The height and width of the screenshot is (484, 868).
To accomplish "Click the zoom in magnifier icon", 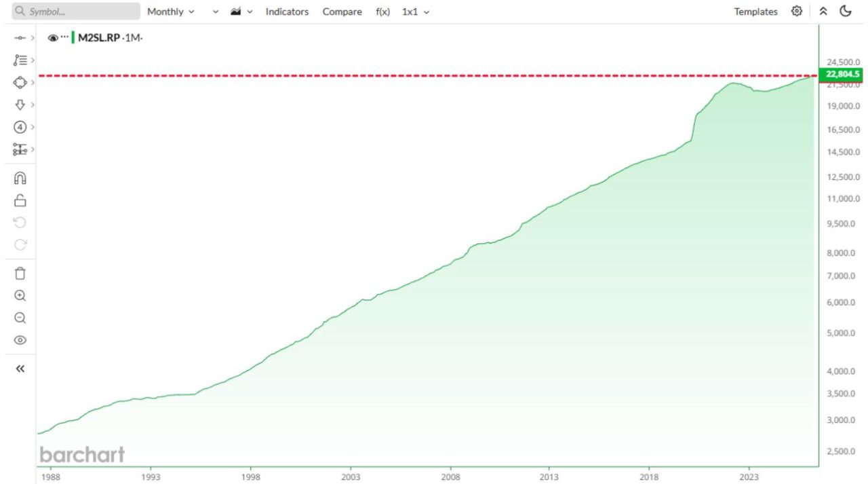I will coord(20,296).
